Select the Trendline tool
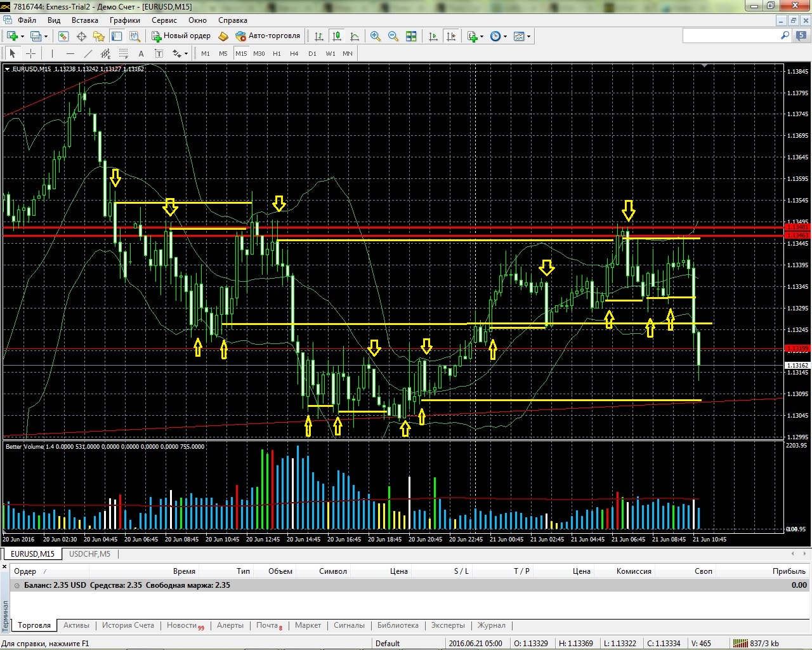The height and width of the screenshot is (650, 812). 88,54
